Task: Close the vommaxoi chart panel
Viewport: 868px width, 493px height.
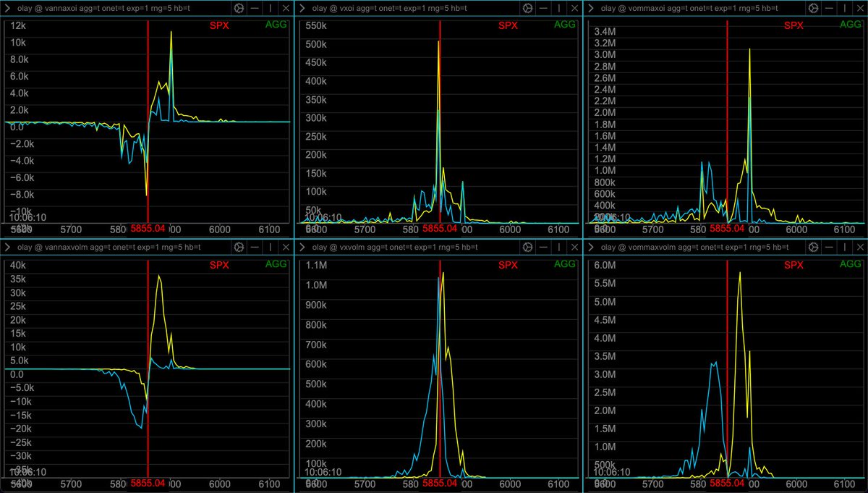Action: pos(861,8)
